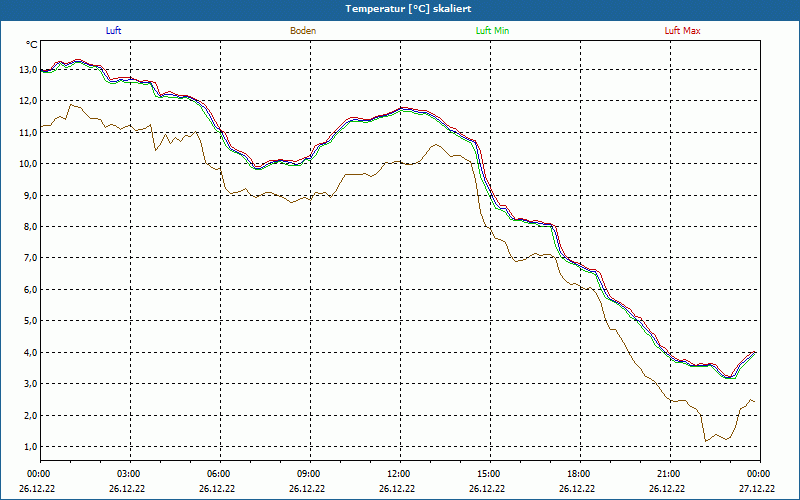Click the Luft curve dip near 07:15

(x=258, y=167)
